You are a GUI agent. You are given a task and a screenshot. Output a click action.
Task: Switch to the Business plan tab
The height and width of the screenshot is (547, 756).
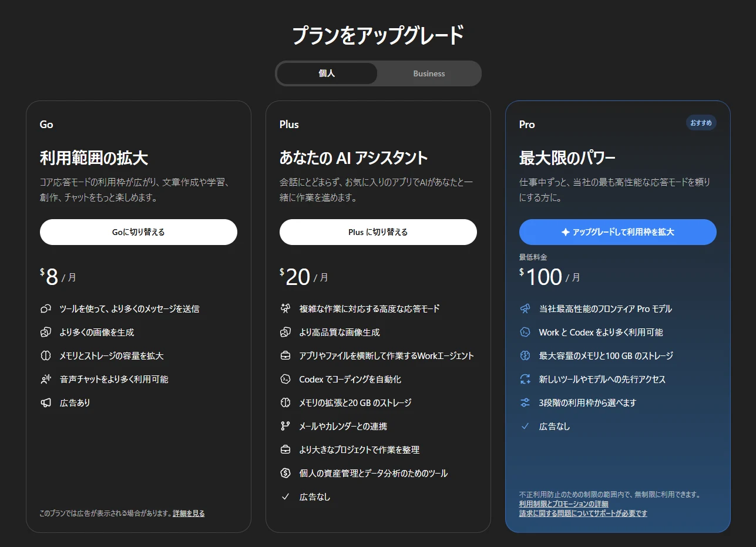[429, 73]
